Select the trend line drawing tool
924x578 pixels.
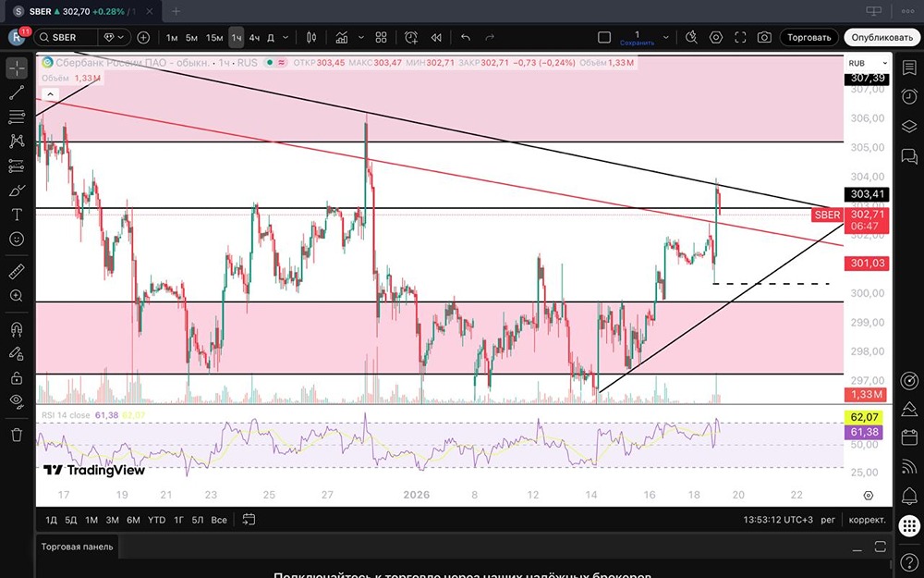17,92
